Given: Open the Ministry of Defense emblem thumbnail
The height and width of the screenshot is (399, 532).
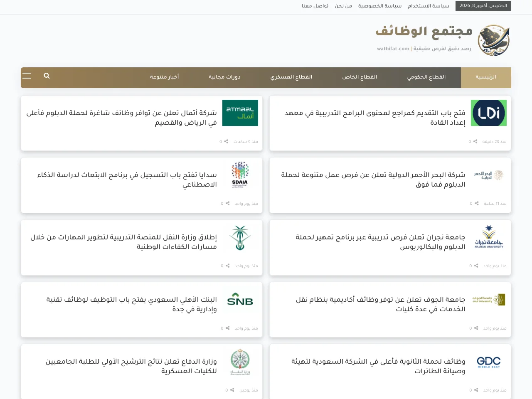Looking at the screenshot, I should [240, 362].
